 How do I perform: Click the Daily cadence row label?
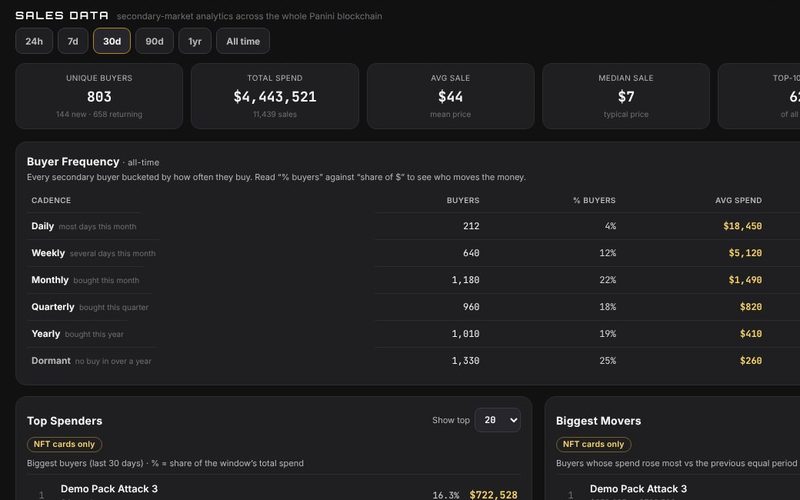tap(42, 226)
